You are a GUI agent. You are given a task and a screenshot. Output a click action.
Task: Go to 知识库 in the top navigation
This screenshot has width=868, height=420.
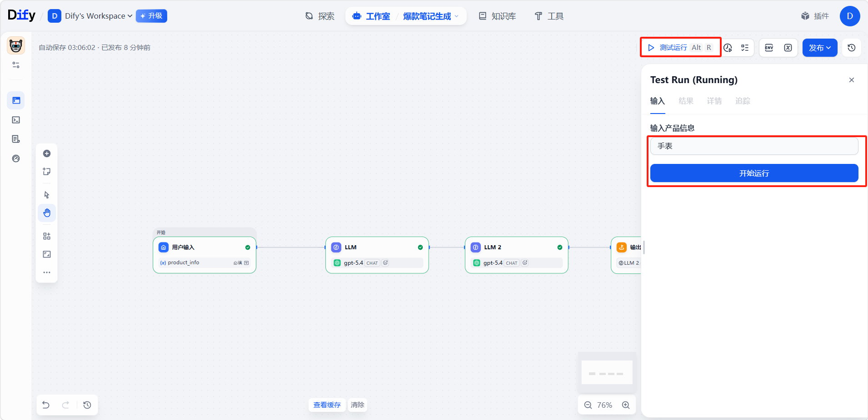[498, 16]
